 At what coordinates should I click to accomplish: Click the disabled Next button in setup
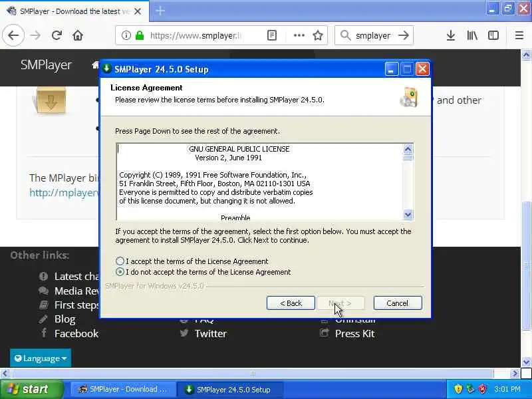(340, 303)
